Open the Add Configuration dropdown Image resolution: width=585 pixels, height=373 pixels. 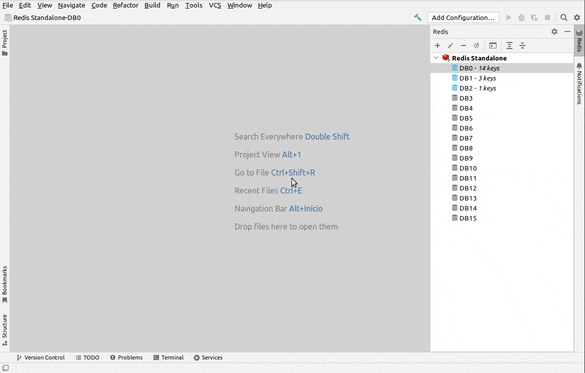coord(463,18)
